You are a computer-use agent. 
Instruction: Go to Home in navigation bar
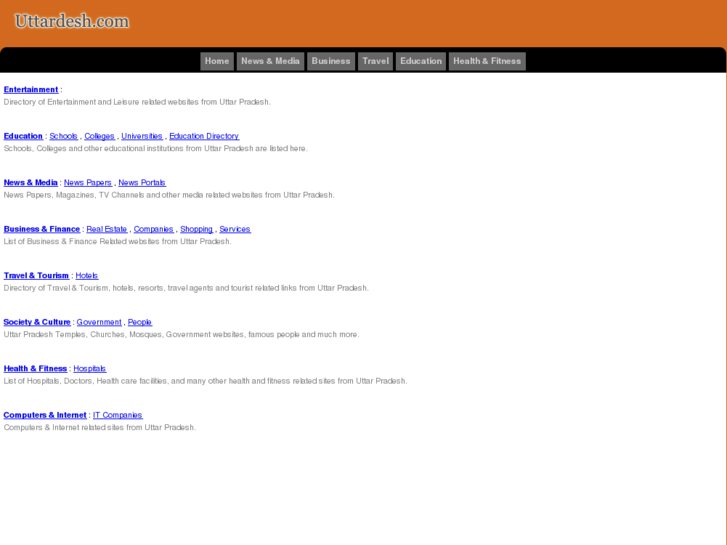click(x=217, y=61)
